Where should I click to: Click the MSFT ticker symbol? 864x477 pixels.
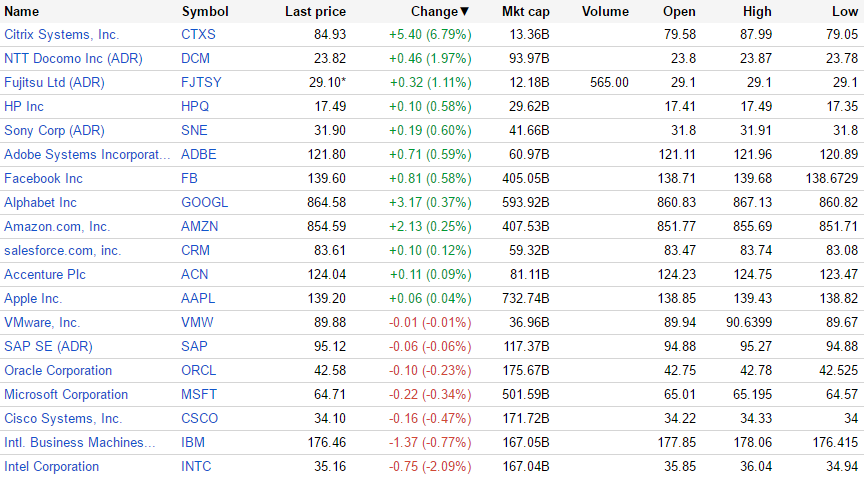199,395
